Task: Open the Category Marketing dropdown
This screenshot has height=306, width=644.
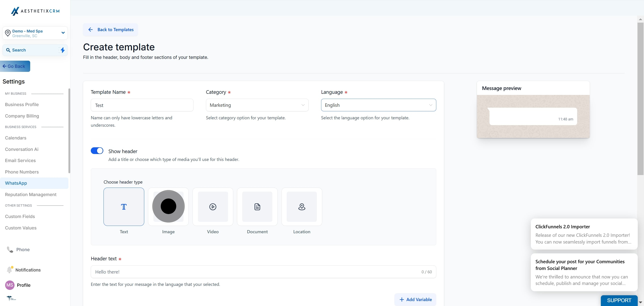Action: [x=257, y=105]
